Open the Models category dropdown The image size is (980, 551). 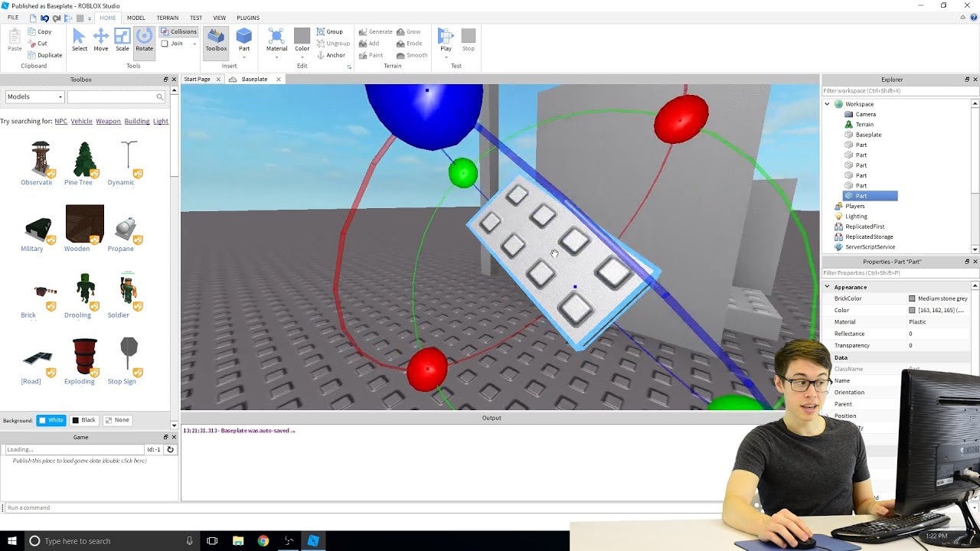click(x=34, y=96)
